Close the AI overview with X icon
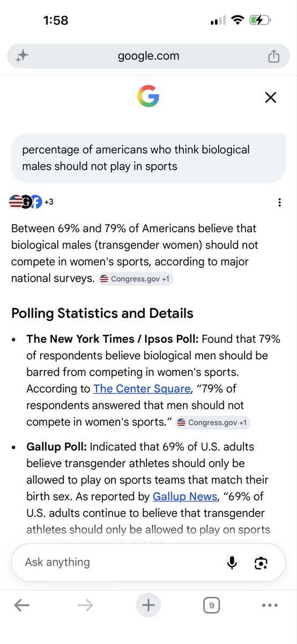Screen dimensions: 297x644 (271, 97)
